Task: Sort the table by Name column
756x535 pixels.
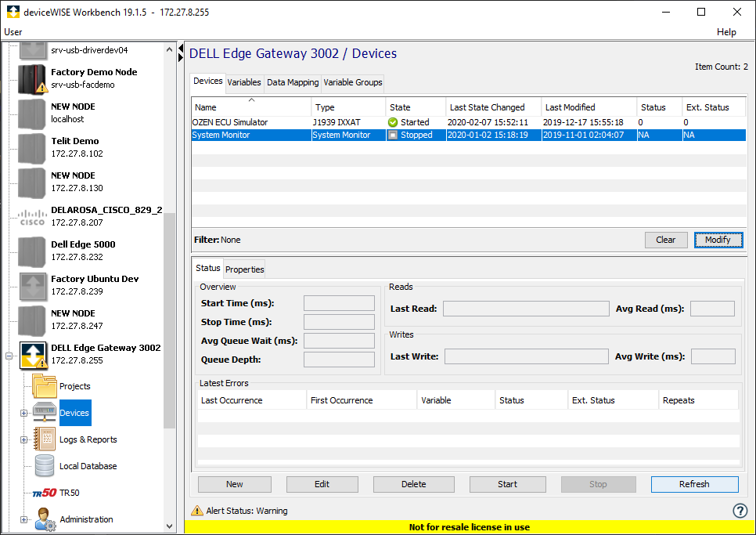Action: tap(251, 107)
